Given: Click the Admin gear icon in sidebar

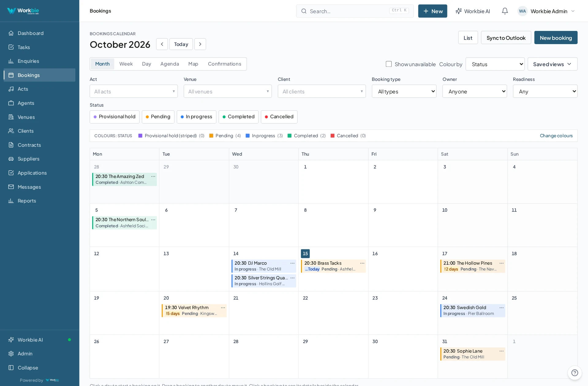Looking at the screenshot, I should tap(11, 354).
